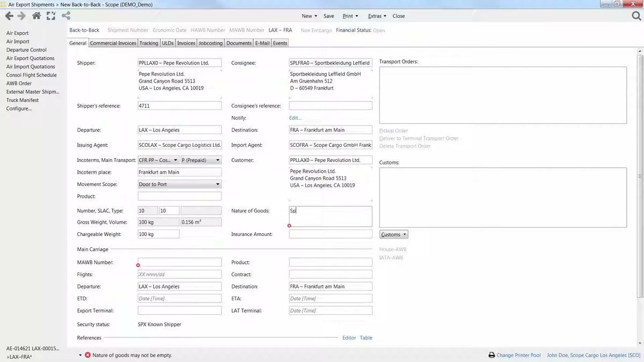This screenshot has height=362, width=644.
Task: Click the Nature of Goods text box
Action: click(331, 216)
